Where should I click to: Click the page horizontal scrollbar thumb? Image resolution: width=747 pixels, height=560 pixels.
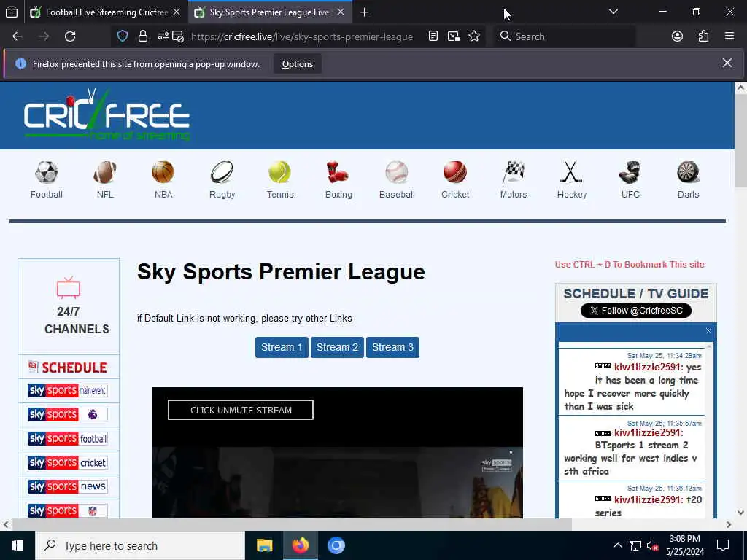pyautogui.click(x=292, y=525)
